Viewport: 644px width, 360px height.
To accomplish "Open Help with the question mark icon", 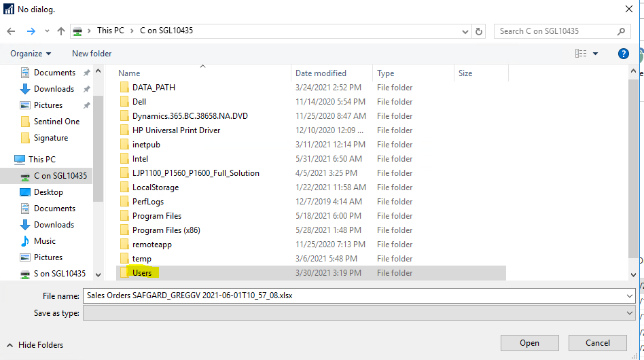I will click(623, 54).
